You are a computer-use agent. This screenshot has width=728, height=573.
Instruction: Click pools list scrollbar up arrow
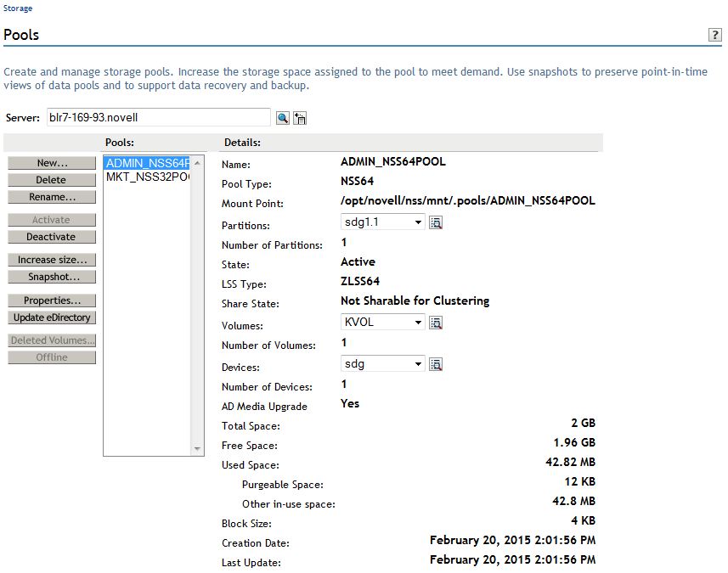coord(197,163)
